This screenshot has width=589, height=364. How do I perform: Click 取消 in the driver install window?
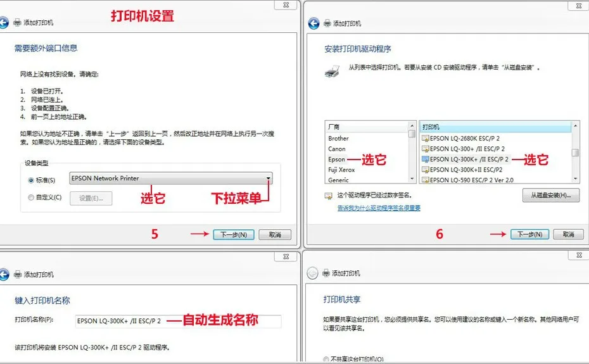(568, 234)
